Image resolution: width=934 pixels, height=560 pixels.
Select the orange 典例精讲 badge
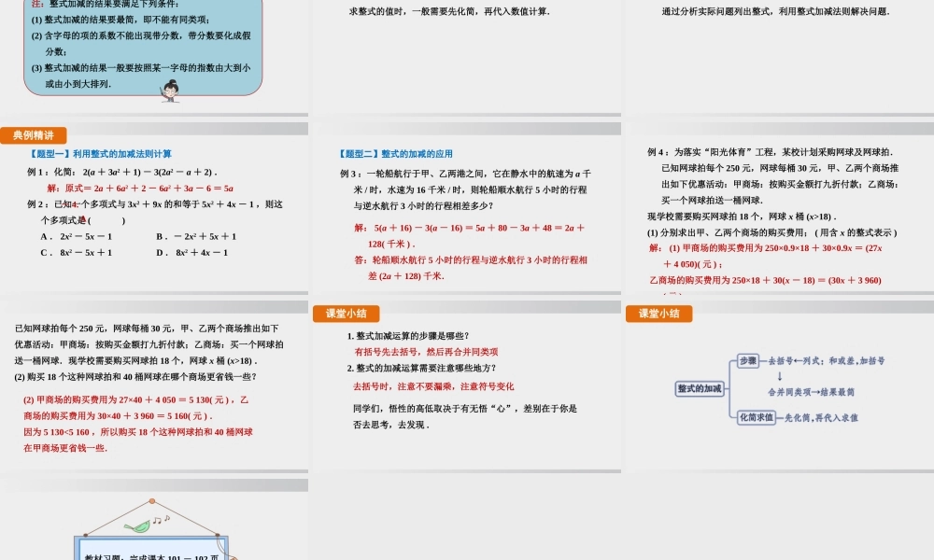click(x=34, y=135)
